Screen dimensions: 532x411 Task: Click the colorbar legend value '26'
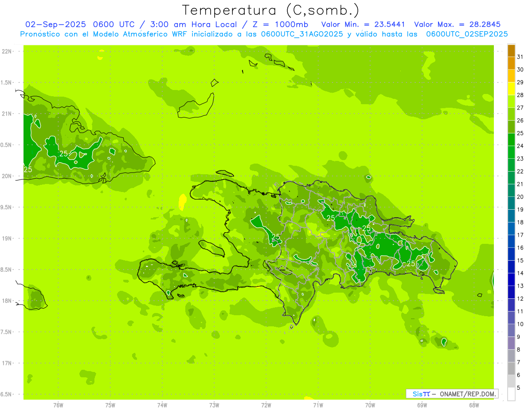point(520,121)
